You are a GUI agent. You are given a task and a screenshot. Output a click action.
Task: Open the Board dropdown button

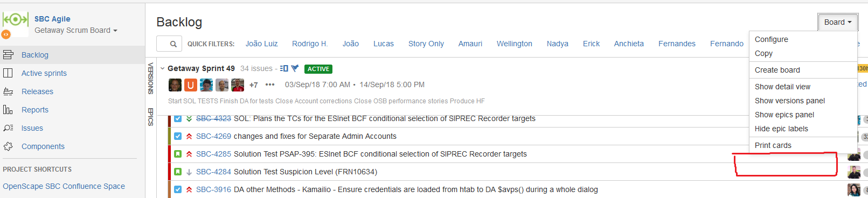pos(838,22)
